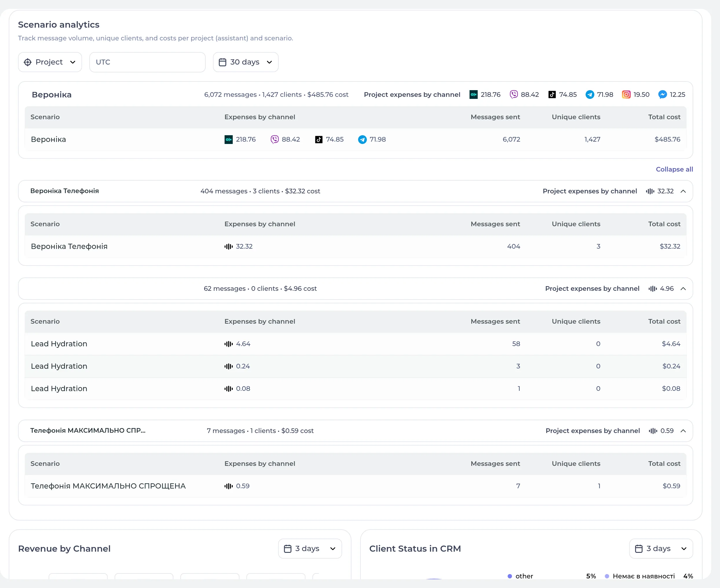
Task: Click the Revenue by Channel heading
Action: 64,549
